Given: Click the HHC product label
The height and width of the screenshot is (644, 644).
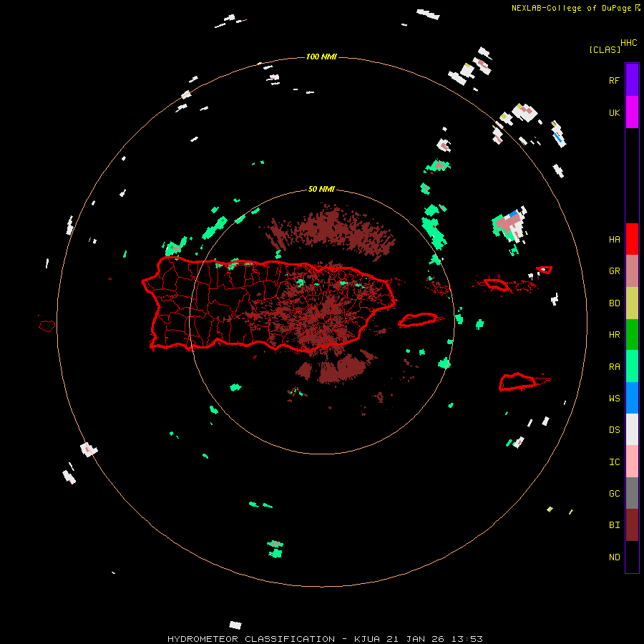Looking at the screenshot, I should pyautogui.click(x=629, y=43).
